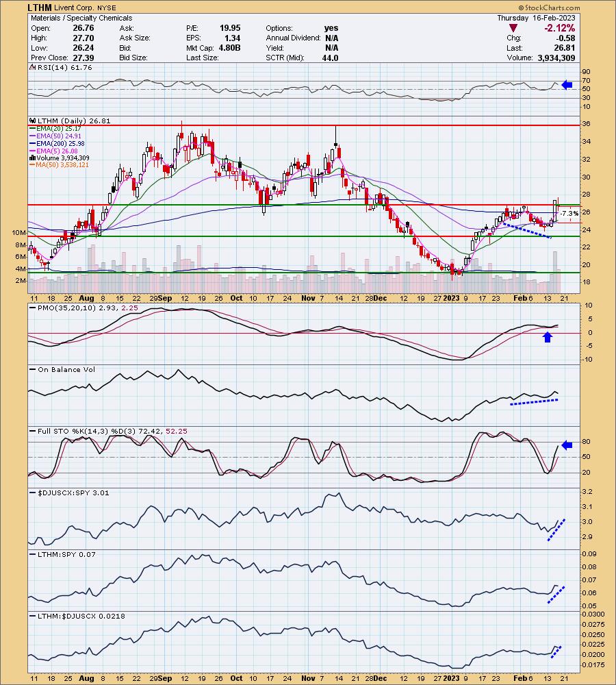Viewport: 616px width, 685px height.
Task: Click the LTHM (Daily) 26.81 chart title
Action: [74, 121]
